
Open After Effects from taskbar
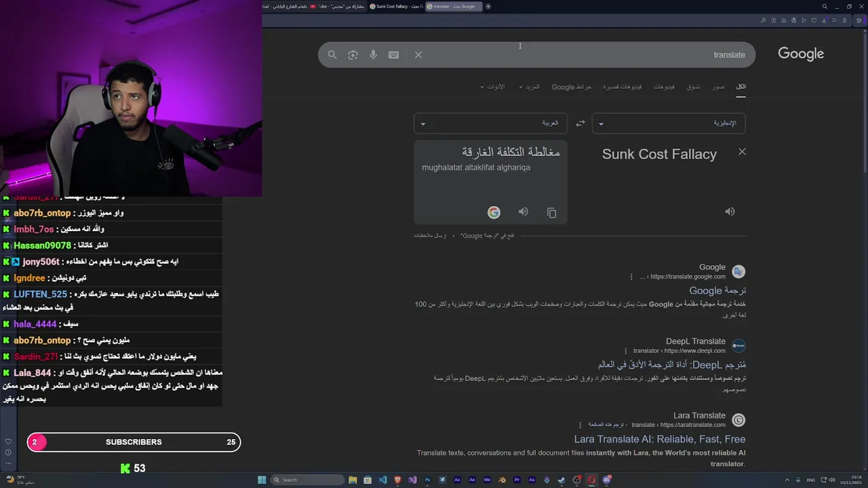(472, 480)
